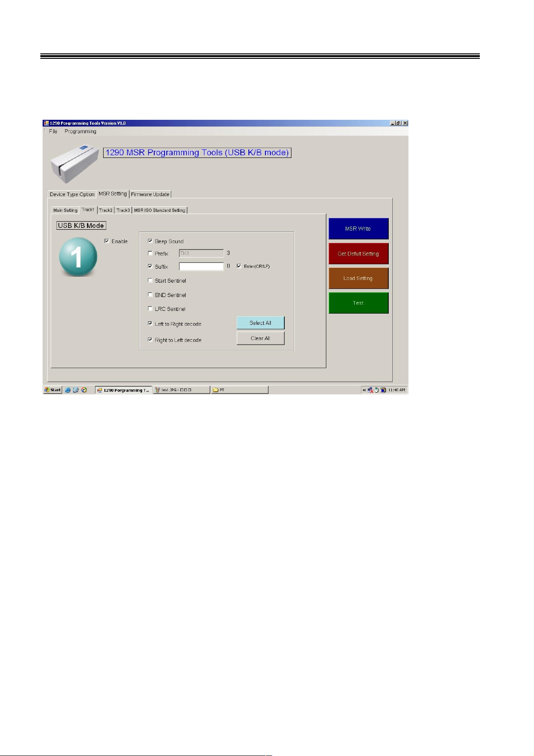Click the network disconnected tray icon
Screen dimensions: 534x756
370,390
